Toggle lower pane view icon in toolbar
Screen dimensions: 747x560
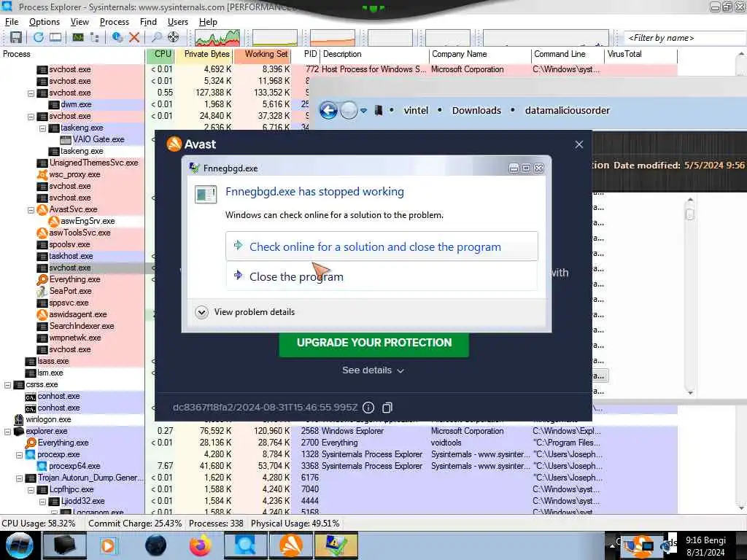click(55, 37)
